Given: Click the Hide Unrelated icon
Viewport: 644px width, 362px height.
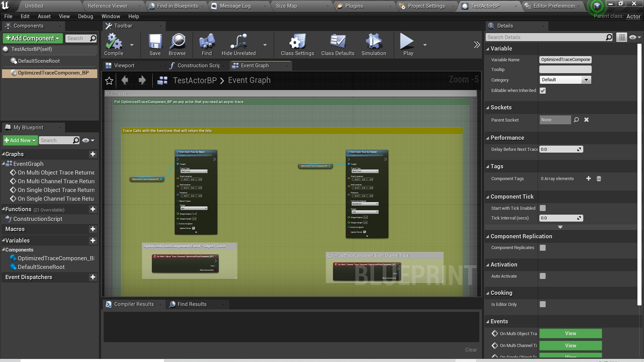Looking at the screenshot, I should tap(238, 43).
